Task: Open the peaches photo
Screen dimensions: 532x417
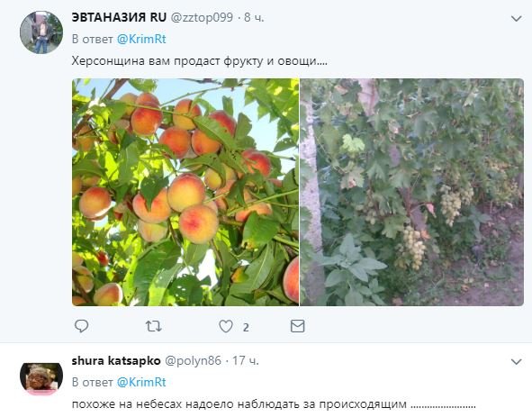Action: point(185,192)
